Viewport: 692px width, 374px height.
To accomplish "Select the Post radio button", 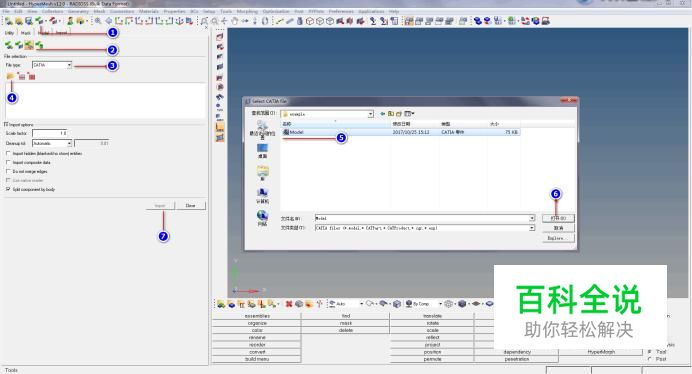I will tap(649, 359).
